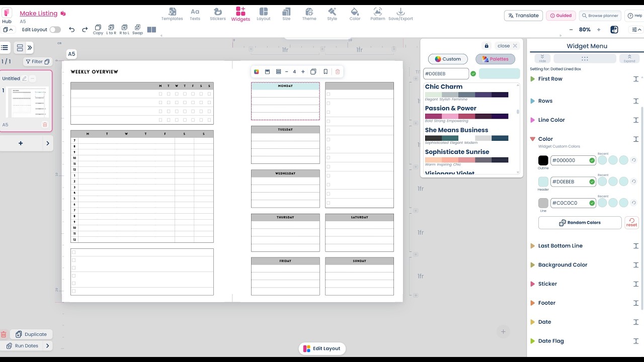Click the Random Colors button
The image size is (644, 362).
point(580,223)
